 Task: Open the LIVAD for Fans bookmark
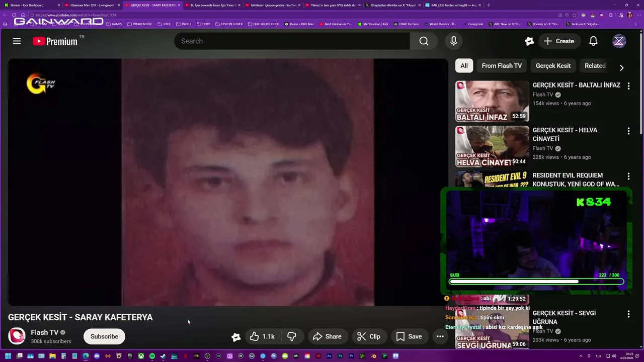pos(406,24)
